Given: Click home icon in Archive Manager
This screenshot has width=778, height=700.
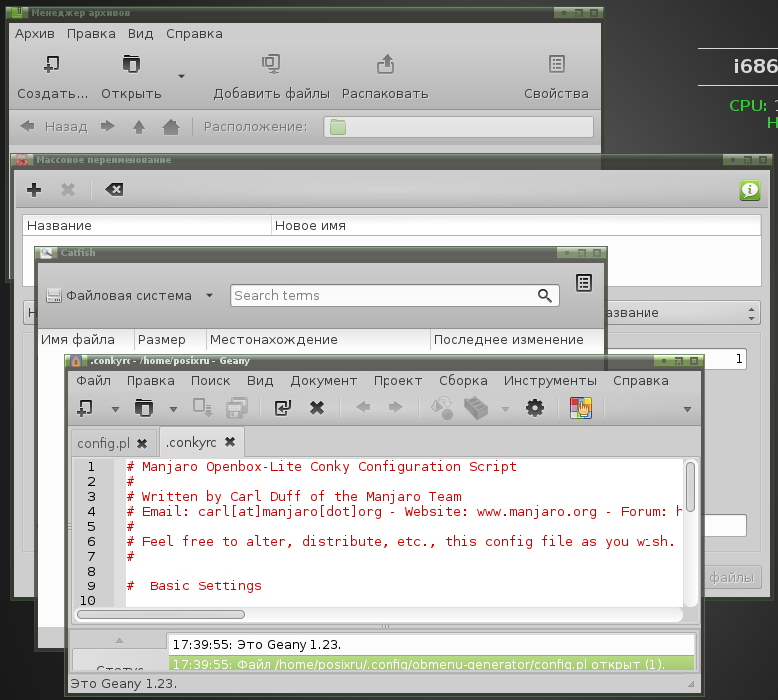Looking at the screenshot, I should (171, 127).
